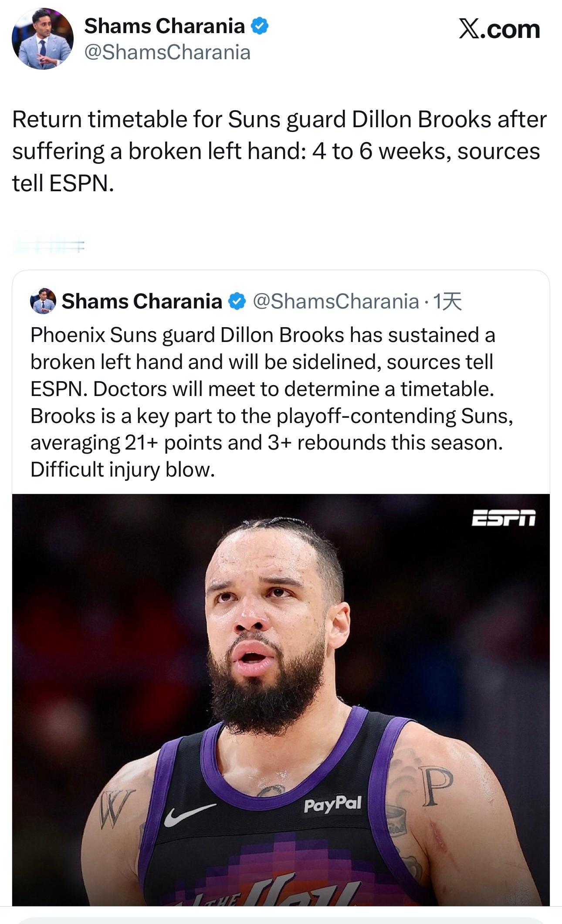Click the 'W' tattoo on player's shoulder
The image size is (562, 924).
click(x=114, y=808)
